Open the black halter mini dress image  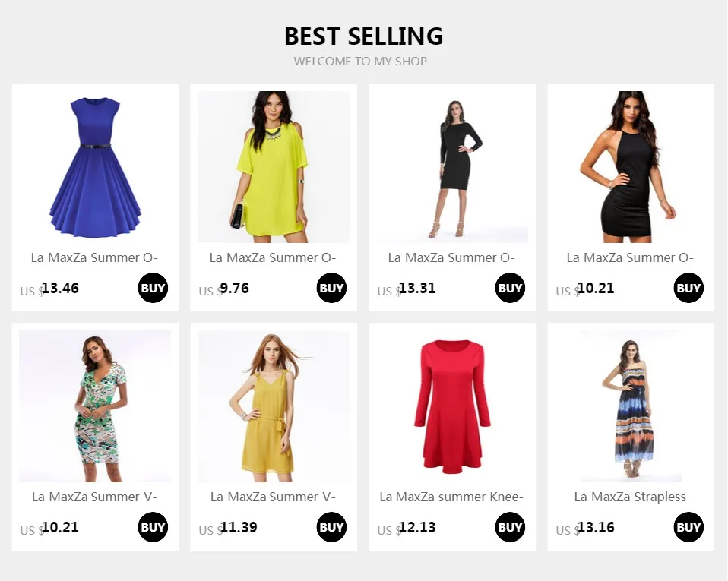pyautogui.click(x=631, y=167)
